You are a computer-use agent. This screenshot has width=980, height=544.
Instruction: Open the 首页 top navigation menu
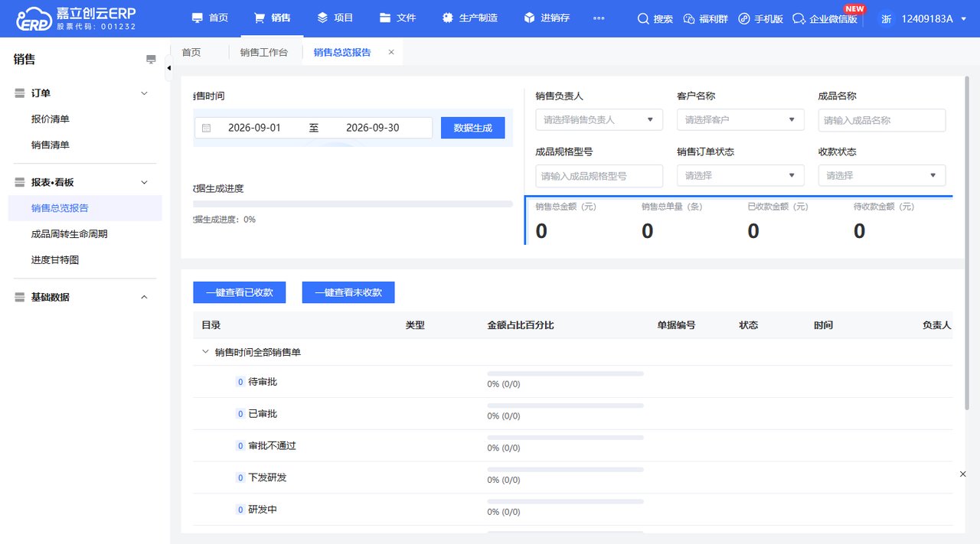coord(210,18)
